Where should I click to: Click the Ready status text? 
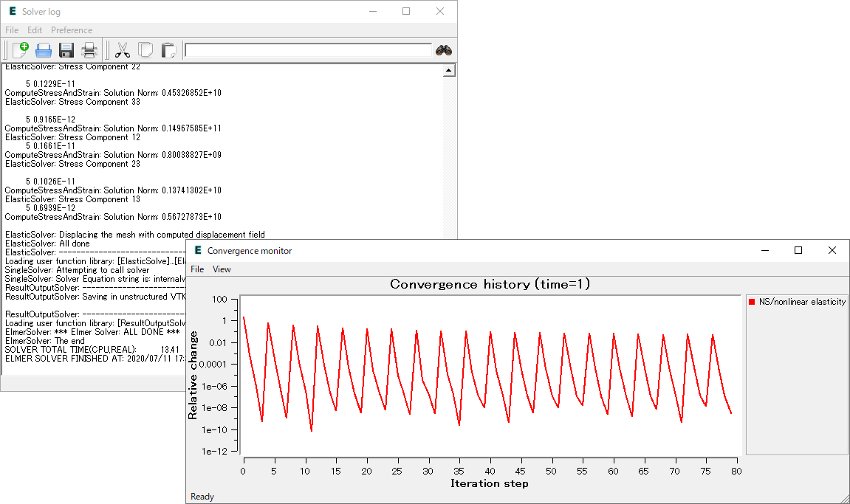click(x=202, y=497)
